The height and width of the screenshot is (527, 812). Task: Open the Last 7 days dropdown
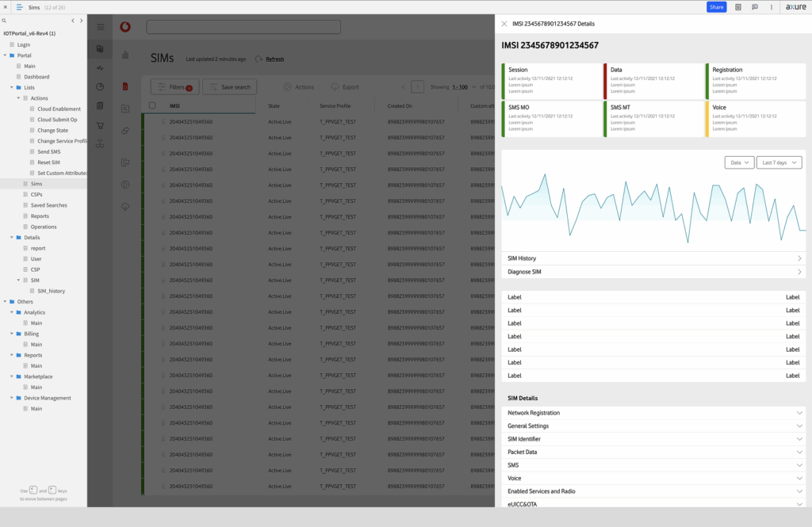(x=779, y=162)
